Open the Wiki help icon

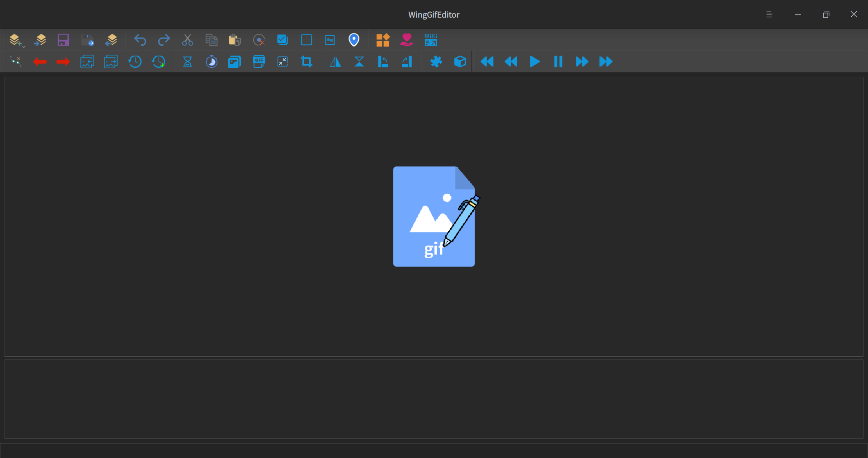tap(431, 40)
